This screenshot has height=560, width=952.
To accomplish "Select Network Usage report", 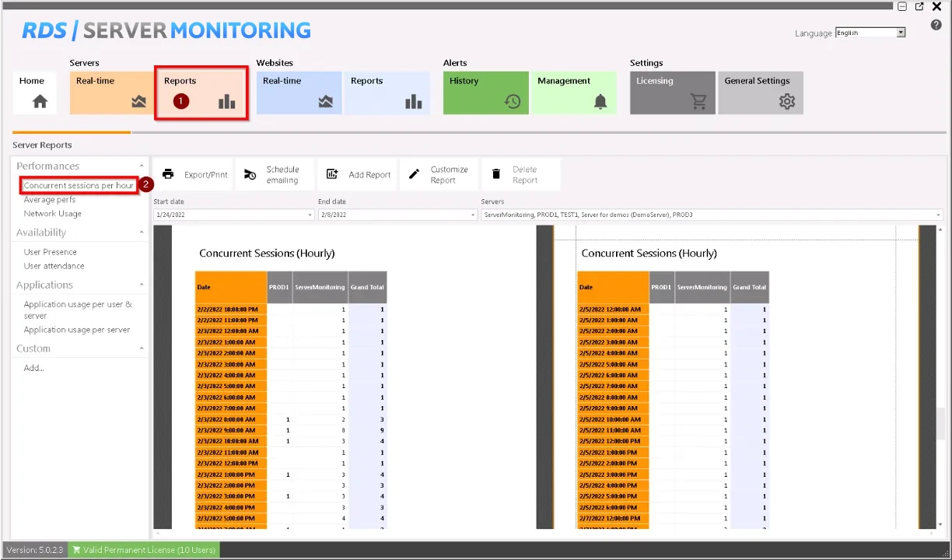I will [x=52, y=214].
